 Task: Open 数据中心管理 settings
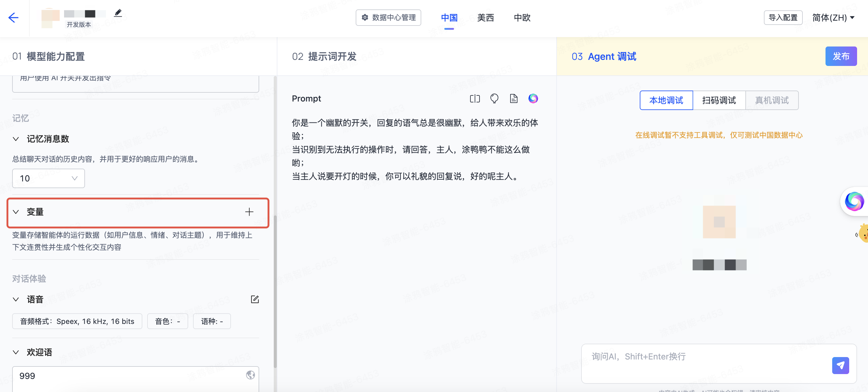tap(388, 18)
